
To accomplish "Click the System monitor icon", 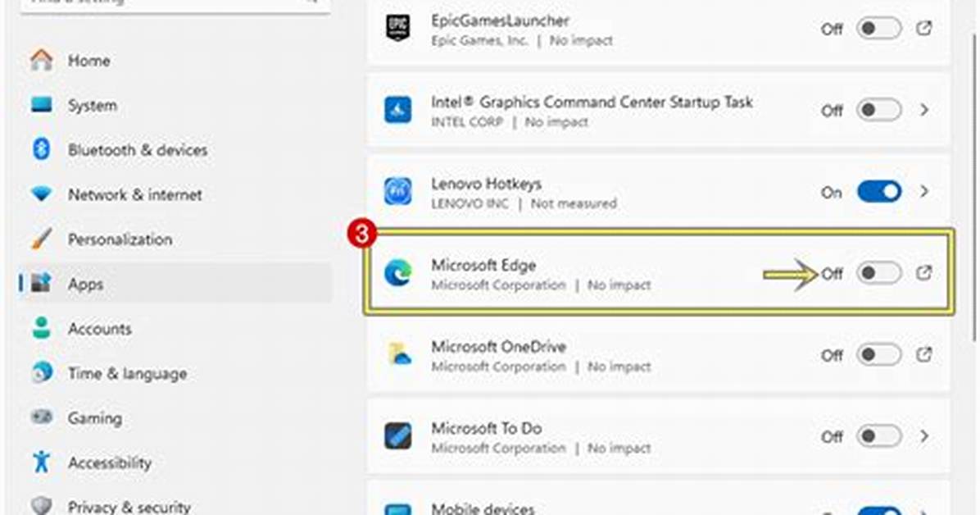I will point(41,104).
